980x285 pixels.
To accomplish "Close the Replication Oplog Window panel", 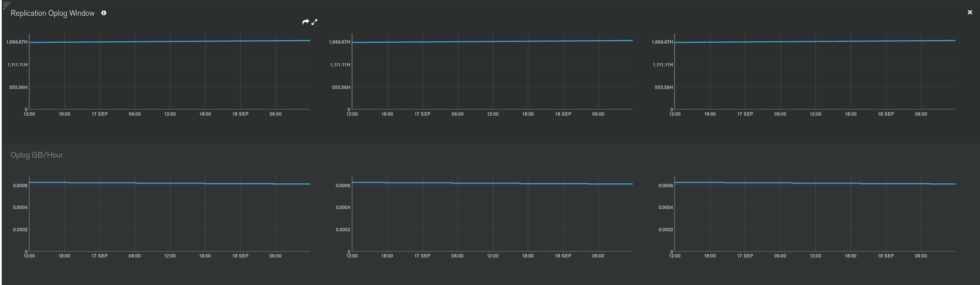I will [970, 12].
